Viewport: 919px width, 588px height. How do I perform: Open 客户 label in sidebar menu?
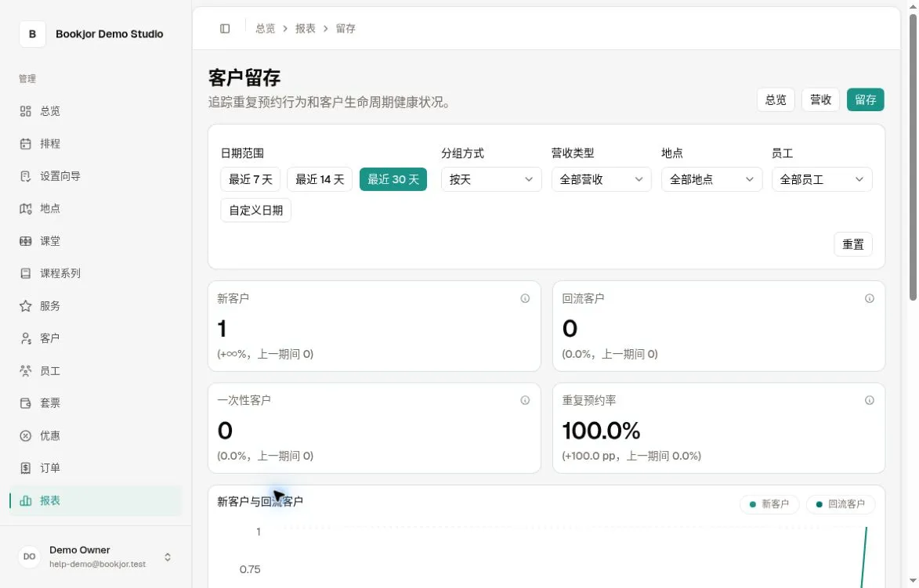tap(50, 338)
